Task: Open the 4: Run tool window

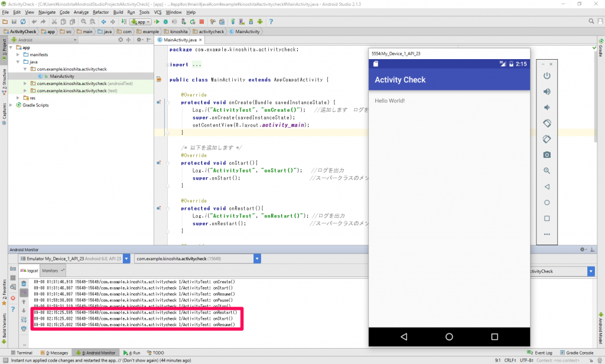Action: pyautogui.click(x=132, y=353)
